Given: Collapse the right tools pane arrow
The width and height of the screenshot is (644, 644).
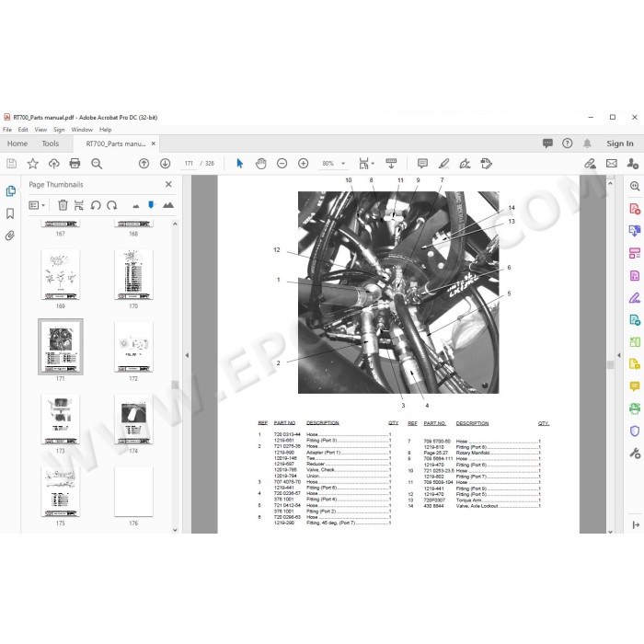Looking at the screenshot, I should pos(619,355).
